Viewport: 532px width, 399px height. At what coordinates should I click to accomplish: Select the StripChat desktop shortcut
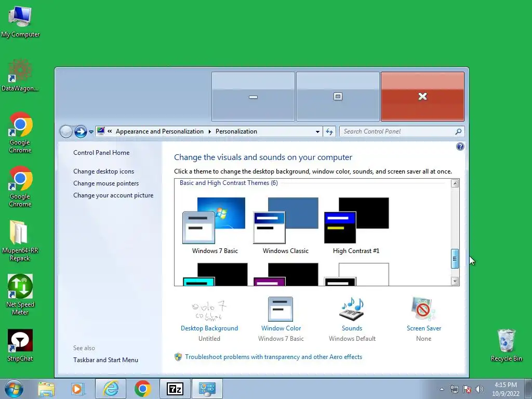click(x=20, y=345)
